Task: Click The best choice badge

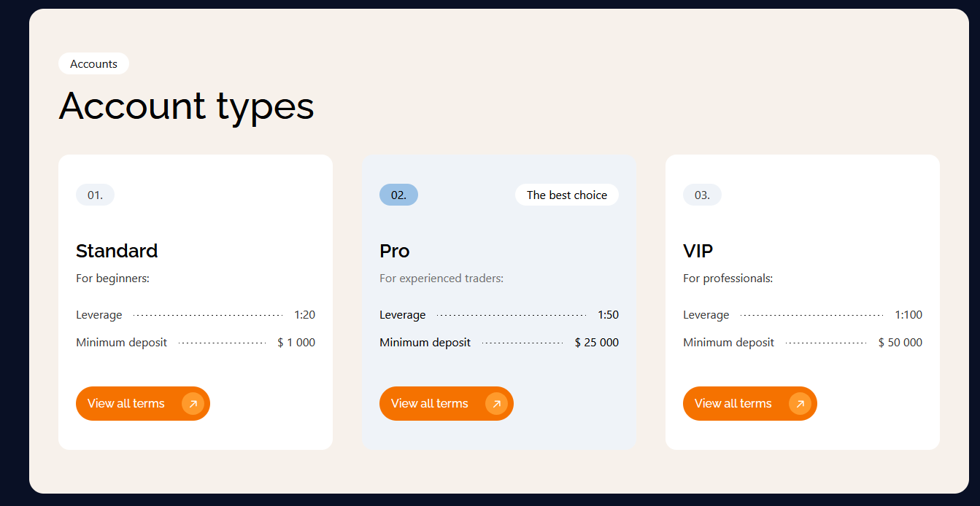Action: pos(567,195)
